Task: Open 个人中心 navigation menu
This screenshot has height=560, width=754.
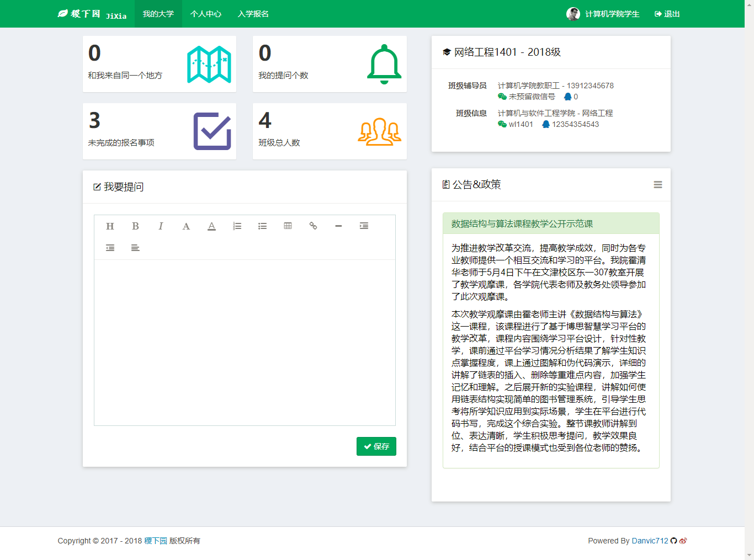Action: [x=206, y=14]
